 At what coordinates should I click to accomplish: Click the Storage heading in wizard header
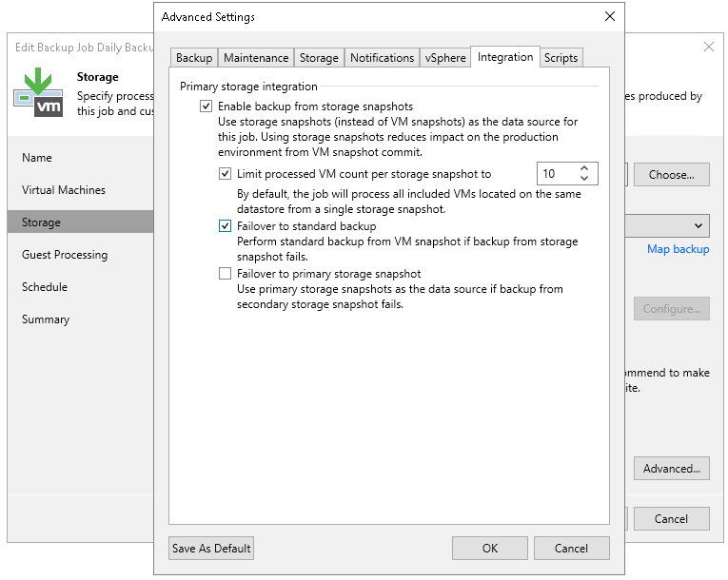pyautogui.click(x=97, y=77)
